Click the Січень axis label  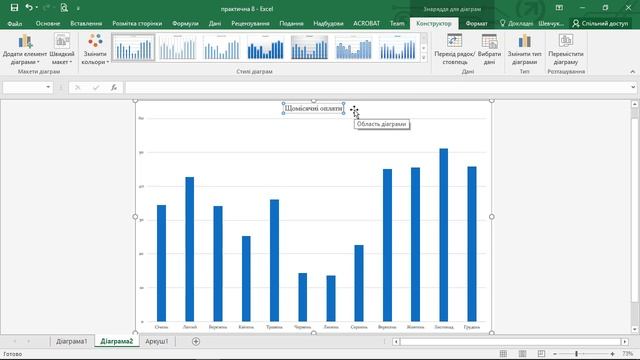click(x=161, y=327)
